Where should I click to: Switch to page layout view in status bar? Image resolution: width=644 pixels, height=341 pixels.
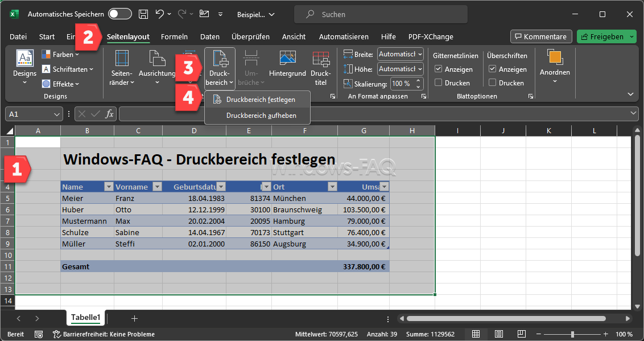(499, 334)
